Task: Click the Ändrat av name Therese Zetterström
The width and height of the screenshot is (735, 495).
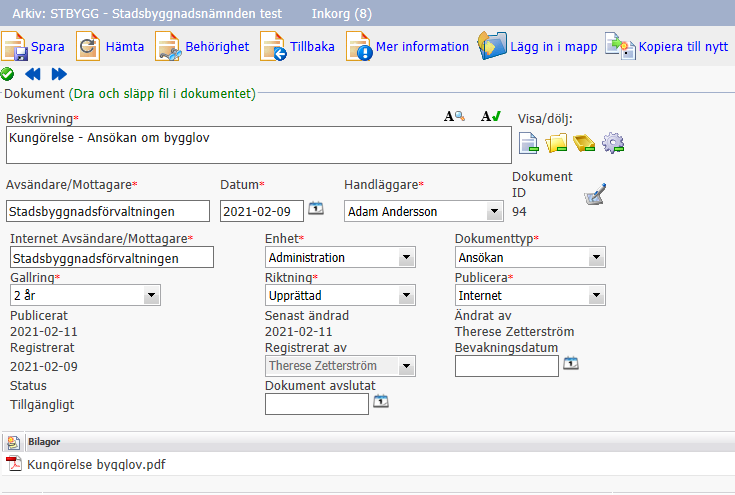Action: [x=514, y=332]
